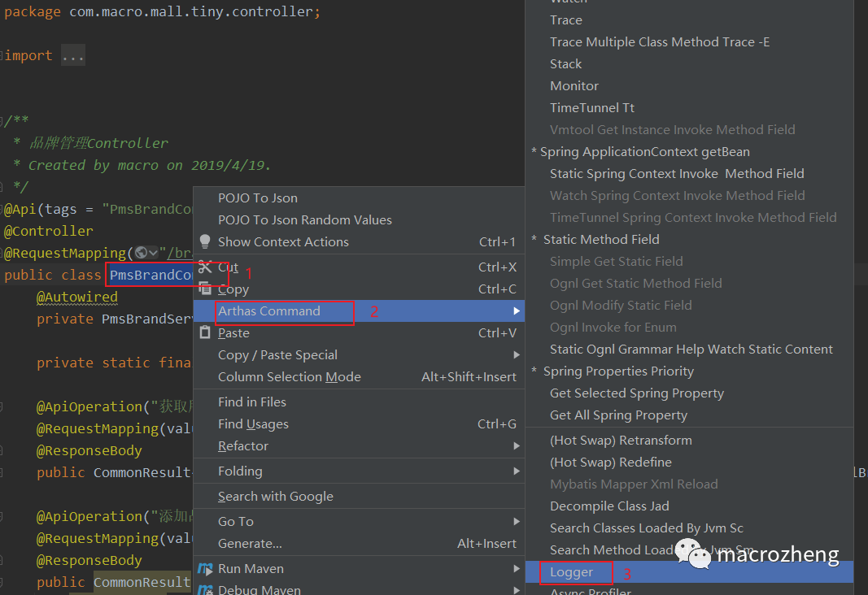Choose Search Classes Loaded By Jvm Sc

[689, 528]
